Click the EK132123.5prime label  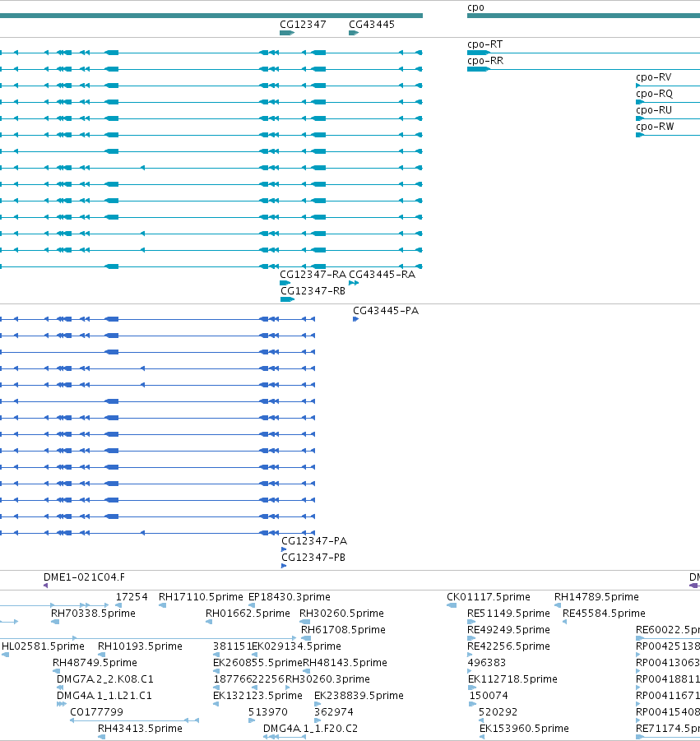257,696
